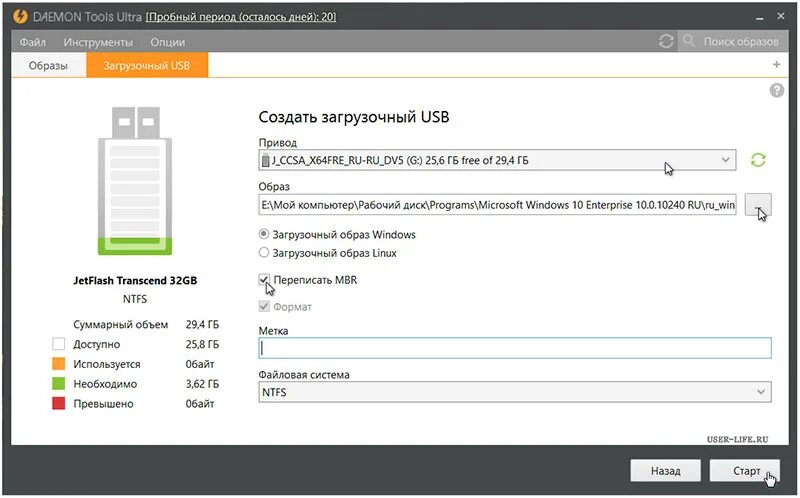The width and height of the screenshot is (800, 498).
Task: Click the NTFS text under the device name
Action: tap(135, 299)
